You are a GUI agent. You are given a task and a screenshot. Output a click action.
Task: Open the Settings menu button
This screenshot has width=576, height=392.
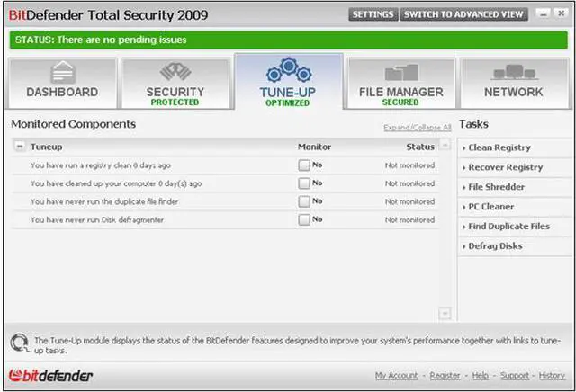tap(373, 14)
